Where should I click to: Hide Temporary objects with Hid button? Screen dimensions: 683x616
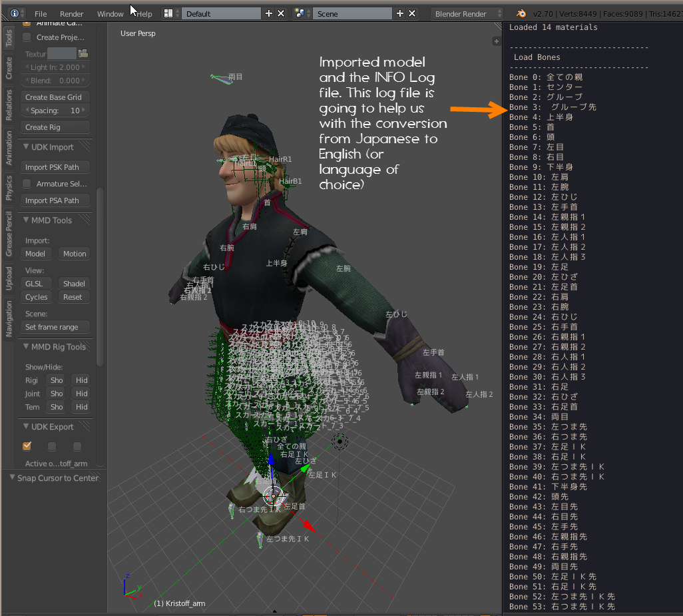coord(81,407)
